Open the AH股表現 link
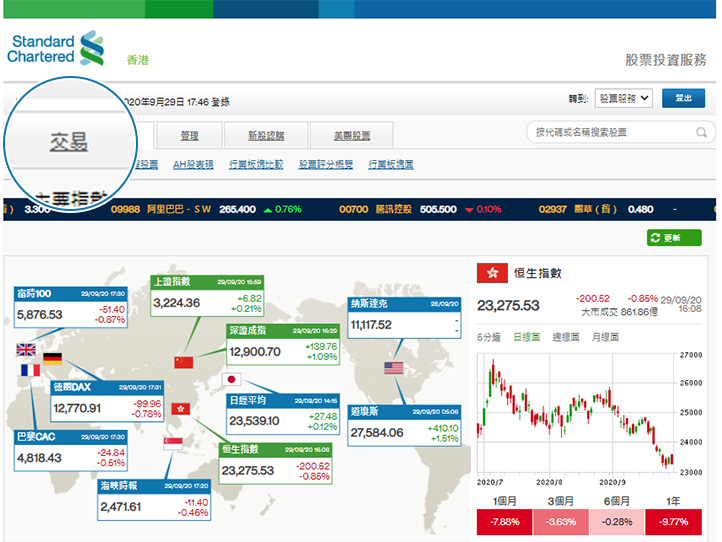This screenshot has height=542, width=722. click(x=193, y=164)
